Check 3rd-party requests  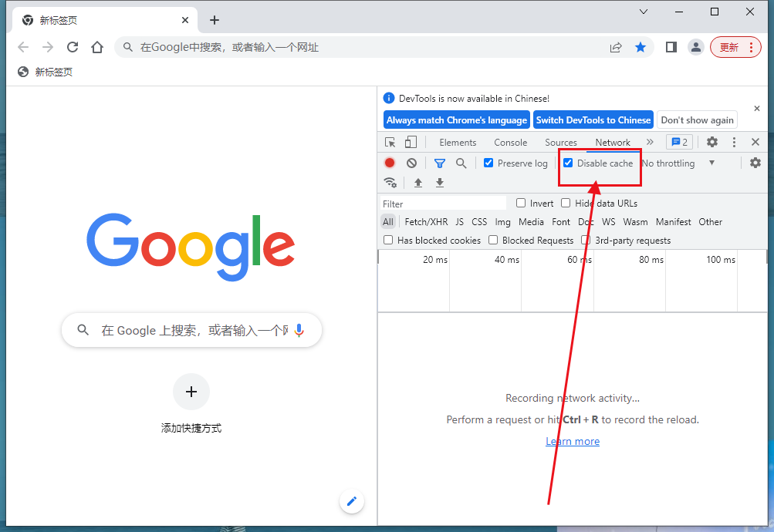(x=586, y=240)
